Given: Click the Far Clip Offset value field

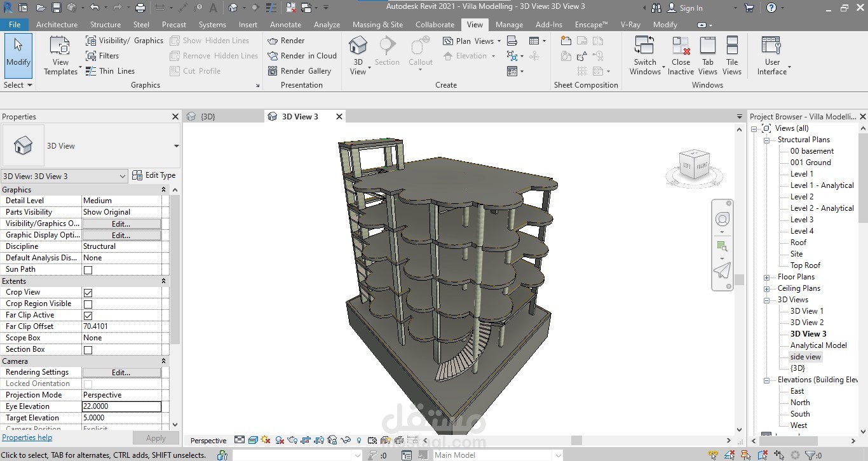Looking at the screenshot, I should pyautogui.click(x=121, y=326).
